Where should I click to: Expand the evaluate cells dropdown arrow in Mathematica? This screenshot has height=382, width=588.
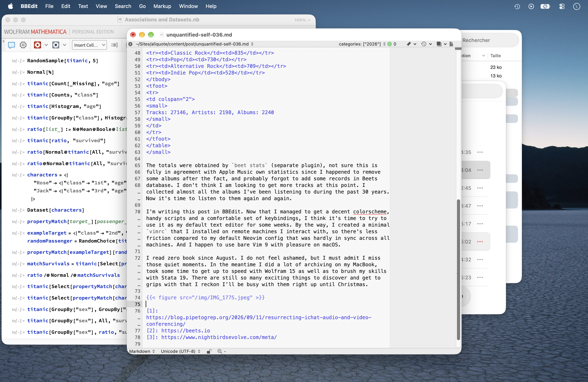[x=46, y=45]
